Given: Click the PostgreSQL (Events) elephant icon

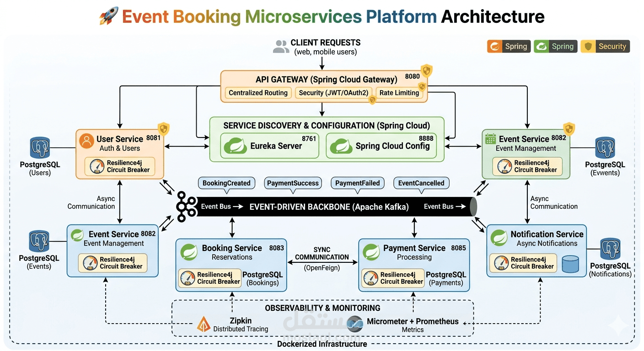Looking at the screenshot, I should pyautogui.click(x=39, y=241).
